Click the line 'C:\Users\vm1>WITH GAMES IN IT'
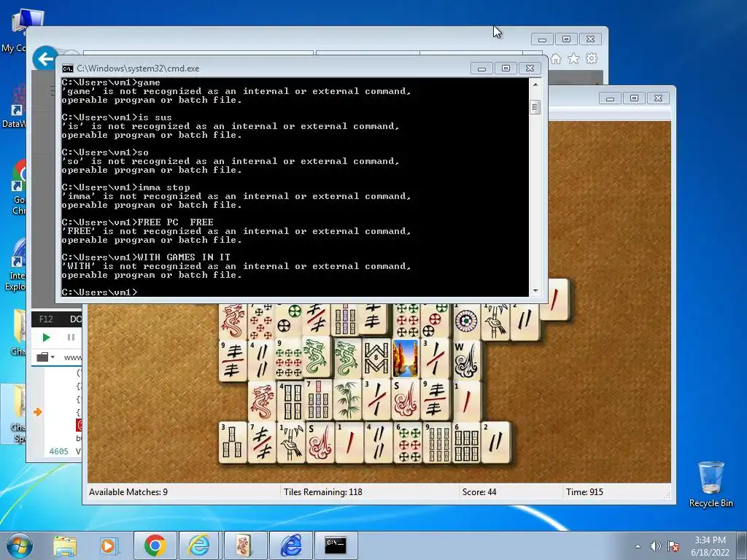This screenshot has width=747, height=560. pos(146,257)
